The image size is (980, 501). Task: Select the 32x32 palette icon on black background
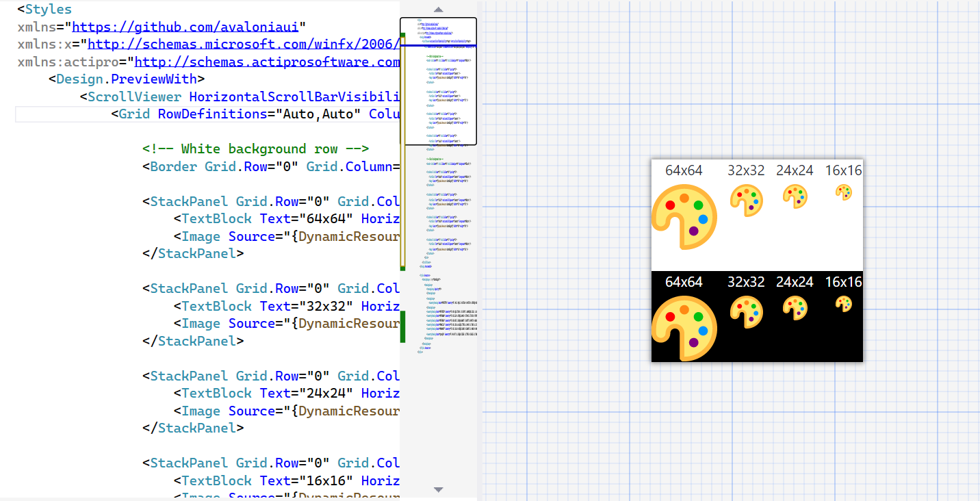pos(746,311)
